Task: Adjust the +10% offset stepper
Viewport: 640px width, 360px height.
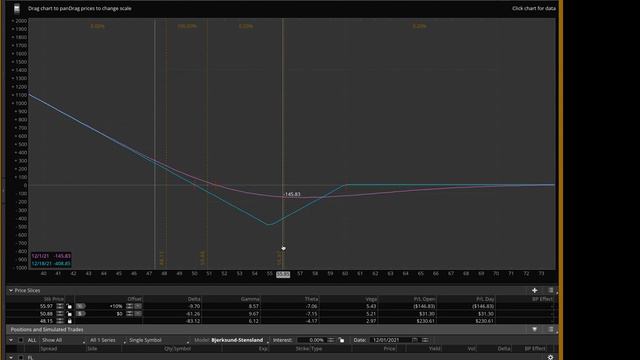Action: coord(129,306)
